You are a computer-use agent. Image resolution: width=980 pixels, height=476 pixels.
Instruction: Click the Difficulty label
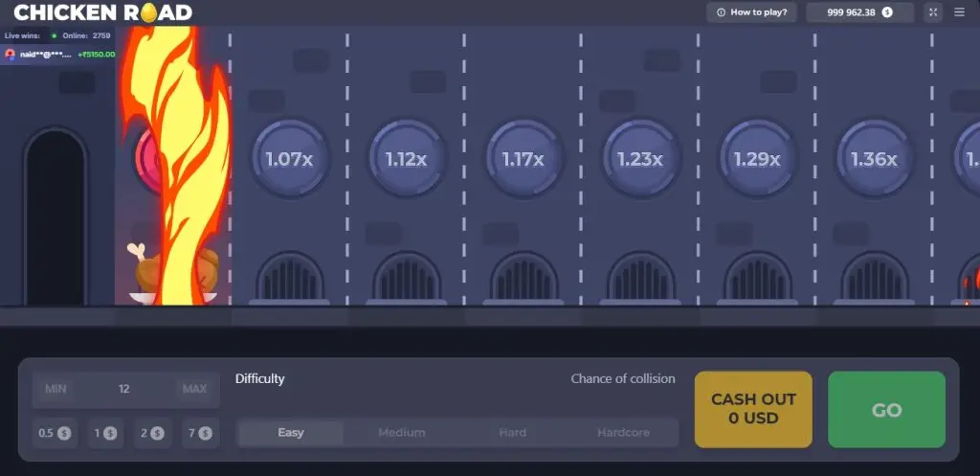coord(260,378)
